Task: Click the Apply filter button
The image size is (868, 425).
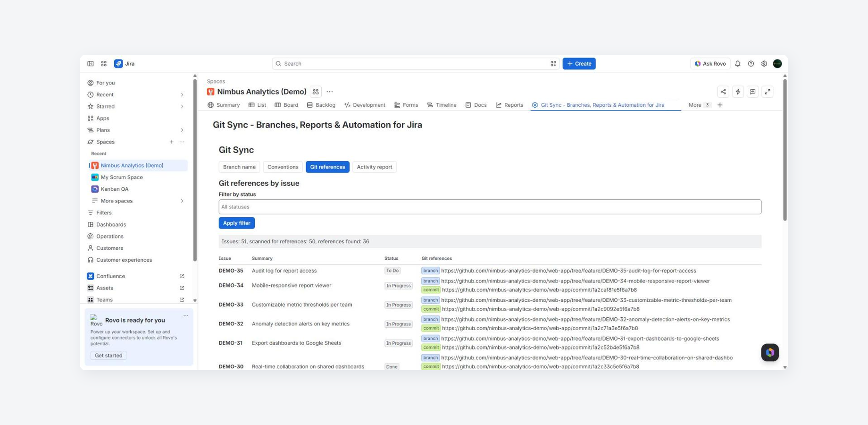Action: coord(236,223)
